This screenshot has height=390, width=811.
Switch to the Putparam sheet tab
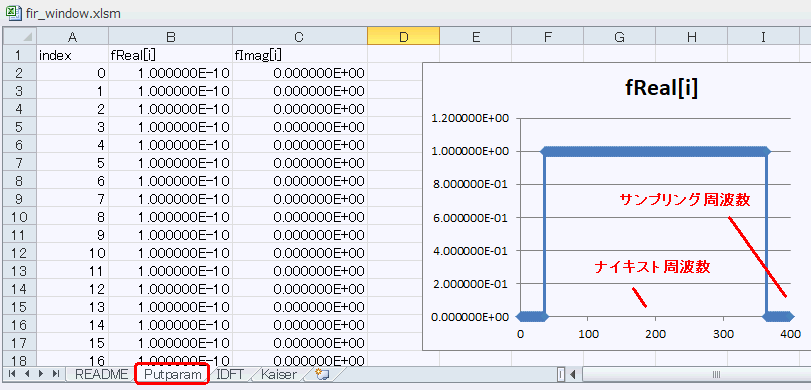[172, 374]
